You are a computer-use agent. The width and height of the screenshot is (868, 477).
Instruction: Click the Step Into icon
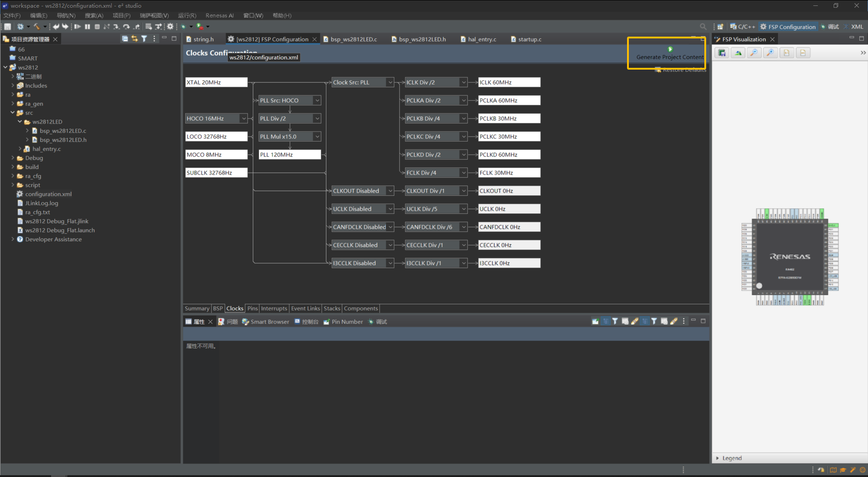tap(116, 27)
